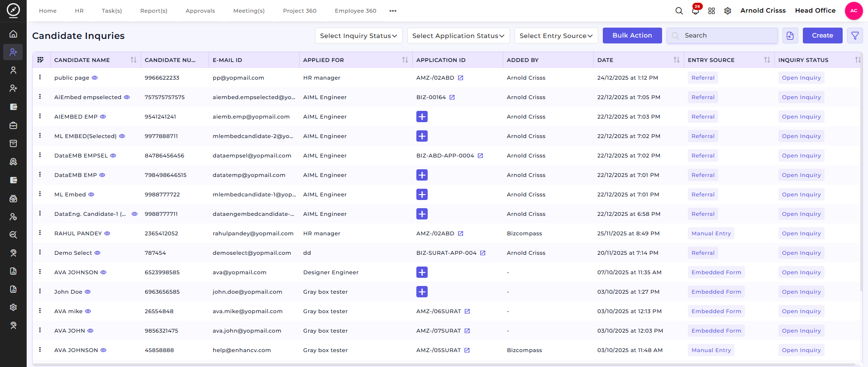Add application for AVA JOHNSON Designer Engineer row
Image resolution: width=868 pixels, height=367 pixels.
coord(422,272)
